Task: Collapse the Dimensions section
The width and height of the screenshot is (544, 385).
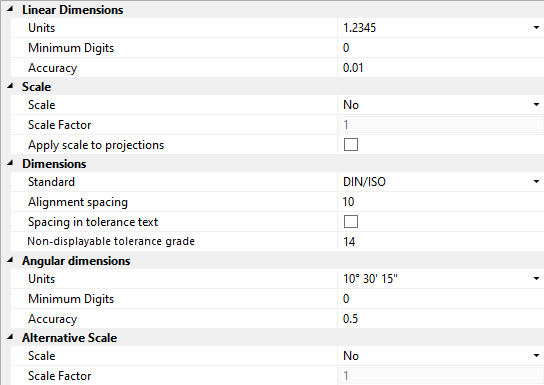Action: (10, 163)
